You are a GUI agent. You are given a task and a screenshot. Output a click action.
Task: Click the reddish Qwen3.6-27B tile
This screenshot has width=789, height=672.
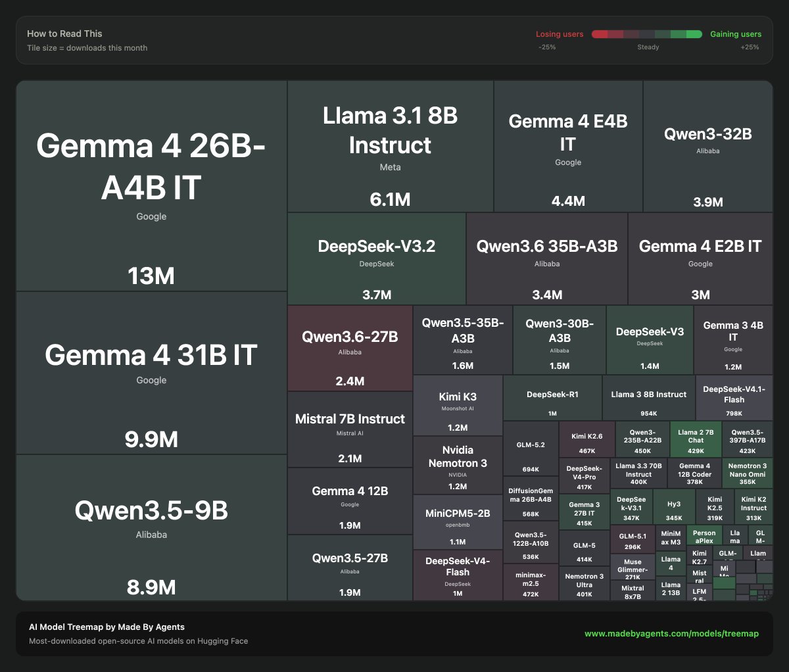pyautogui.click(x=350, y=348)
